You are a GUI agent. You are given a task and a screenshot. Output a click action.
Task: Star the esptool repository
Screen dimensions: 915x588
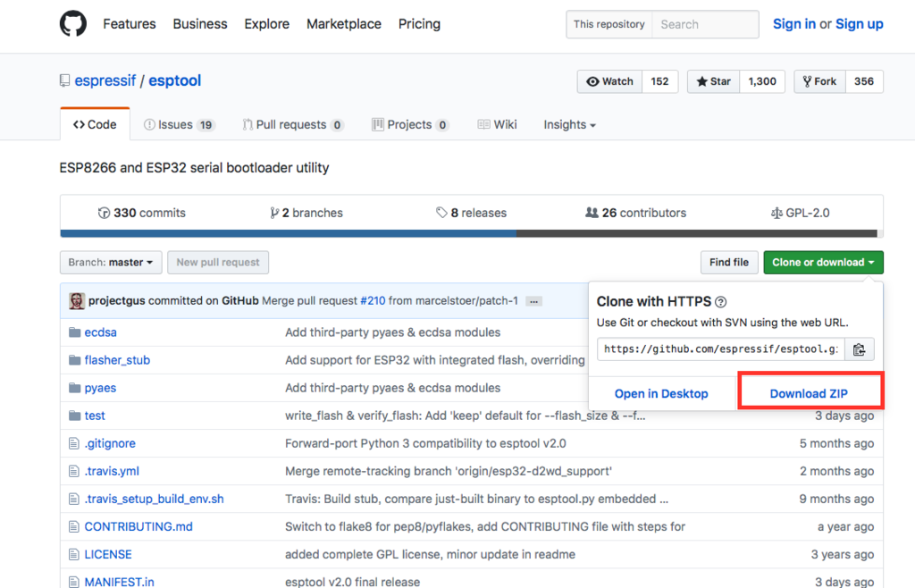point(714,81)
